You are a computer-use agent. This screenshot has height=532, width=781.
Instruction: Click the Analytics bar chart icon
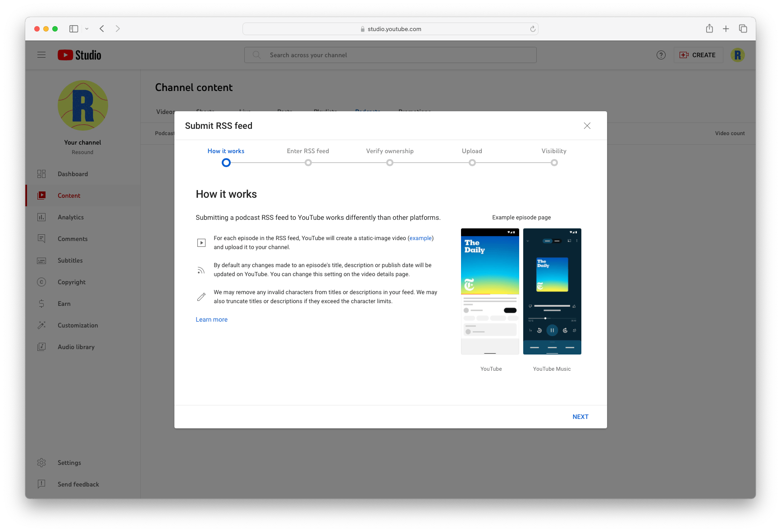(41, 217)
